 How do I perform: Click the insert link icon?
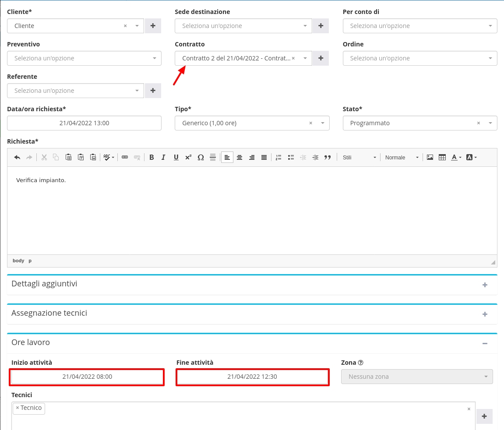(x=125, y=158)
